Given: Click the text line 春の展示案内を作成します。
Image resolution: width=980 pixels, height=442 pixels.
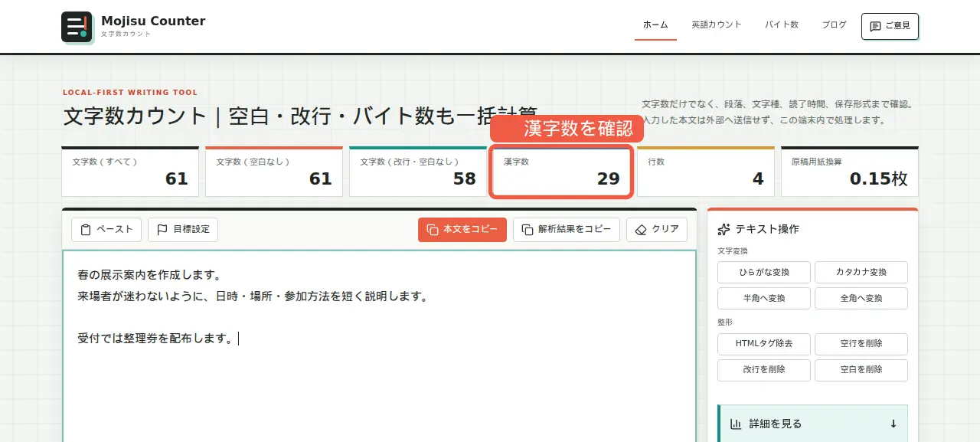Looking at the screenshot, I should pyautogui.click(x=149, y=274).
